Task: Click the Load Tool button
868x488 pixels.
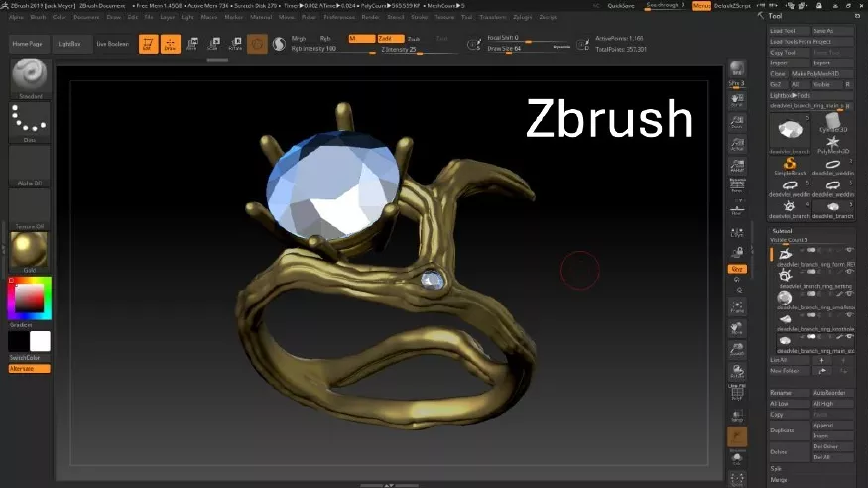Action: 790,31
